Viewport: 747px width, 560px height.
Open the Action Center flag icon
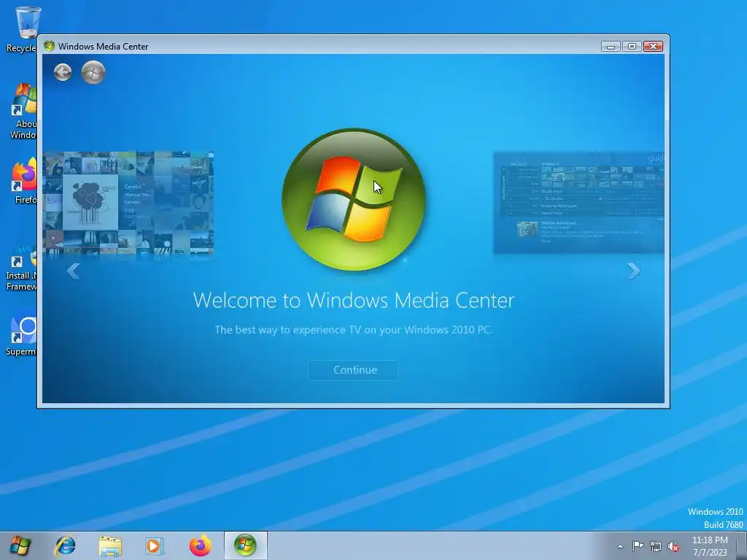(638, 546)
